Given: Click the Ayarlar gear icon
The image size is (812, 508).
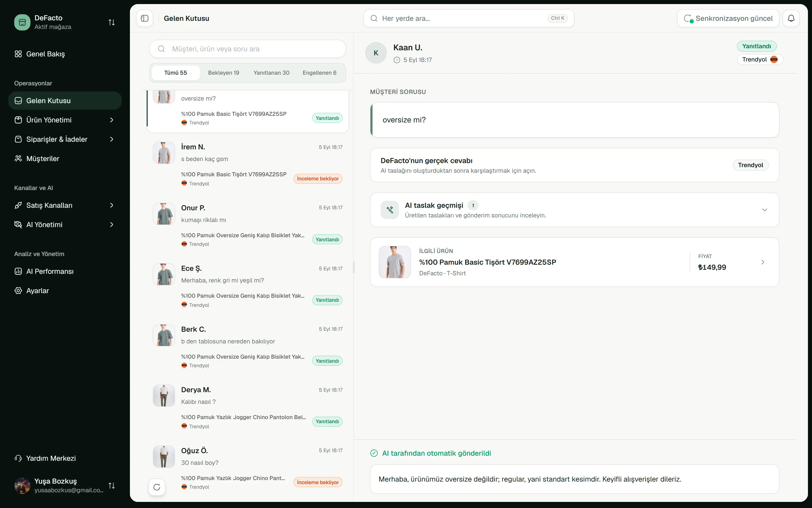Looking at the screenshot, I should pos(18,291).
